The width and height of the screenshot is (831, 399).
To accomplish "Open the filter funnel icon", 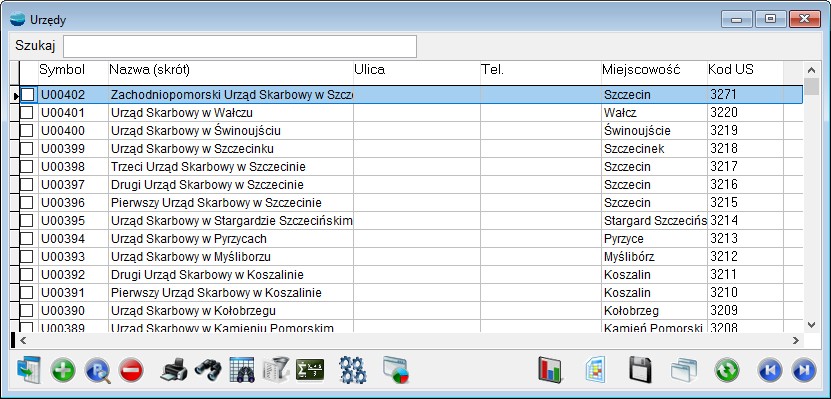I will point(276,370).
